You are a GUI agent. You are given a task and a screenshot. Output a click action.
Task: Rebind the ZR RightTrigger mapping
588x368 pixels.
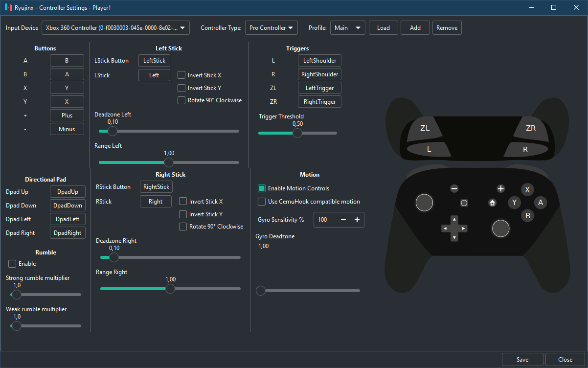click(x=319, y=102)
